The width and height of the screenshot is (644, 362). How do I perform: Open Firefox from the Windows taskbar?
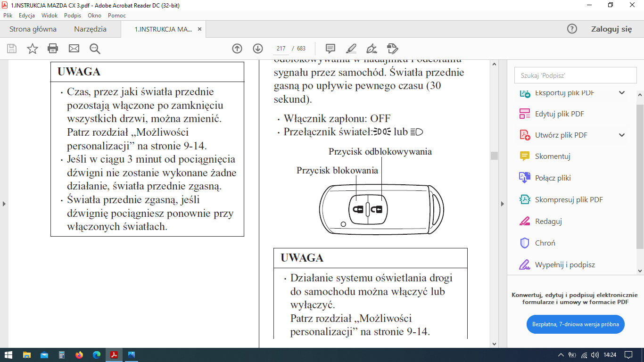[x=79, y=355]
